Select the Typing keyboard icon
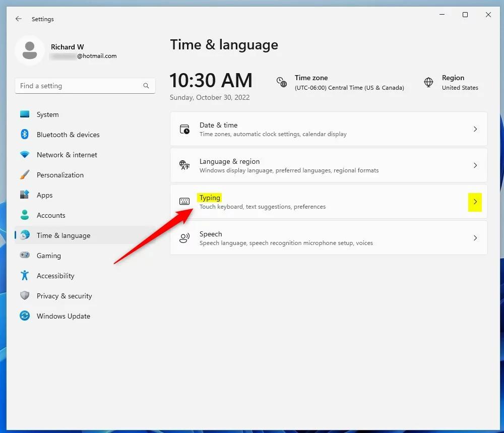This screenshot has width=504, height=433. (x=184, y=201)
